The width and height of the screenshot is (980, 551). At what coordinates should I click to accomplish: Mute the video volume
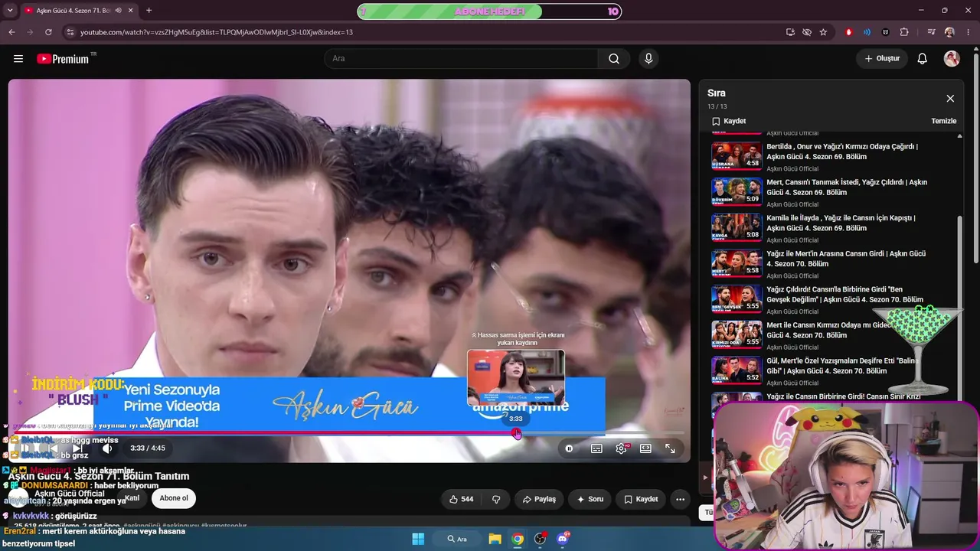coord(107,448)
